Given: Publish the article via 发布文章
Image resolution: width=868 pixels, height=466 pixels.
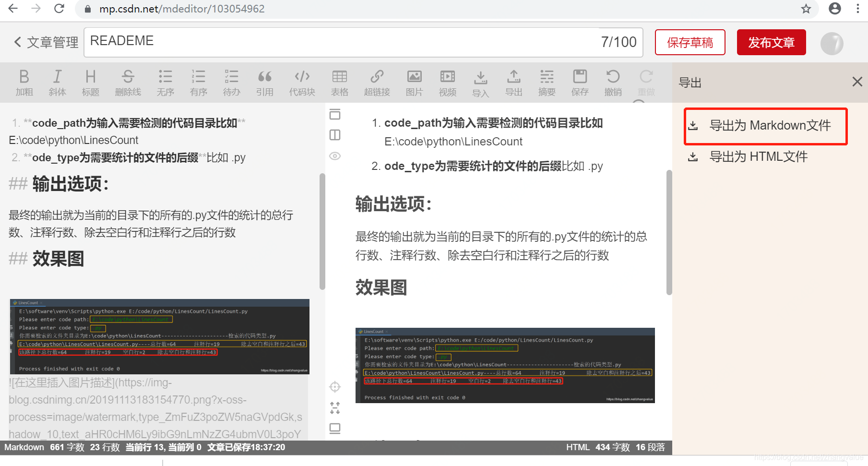Looking at the screenshot, I should (x=771, y=42).
